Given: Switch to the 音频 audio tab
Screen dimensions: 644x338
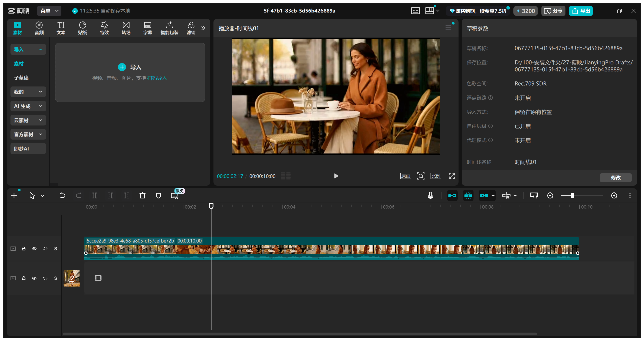Looking at the screenshot, I should [39, 28].
